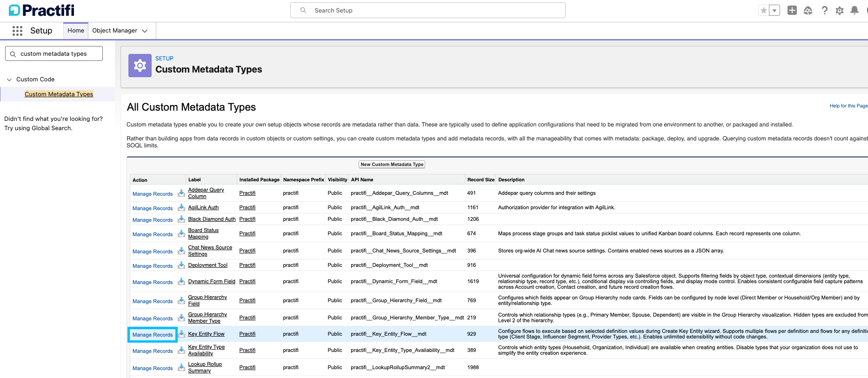This screenshot has width=868, height=378.
Task: Focus the Search Setup field
Action: 428,10
